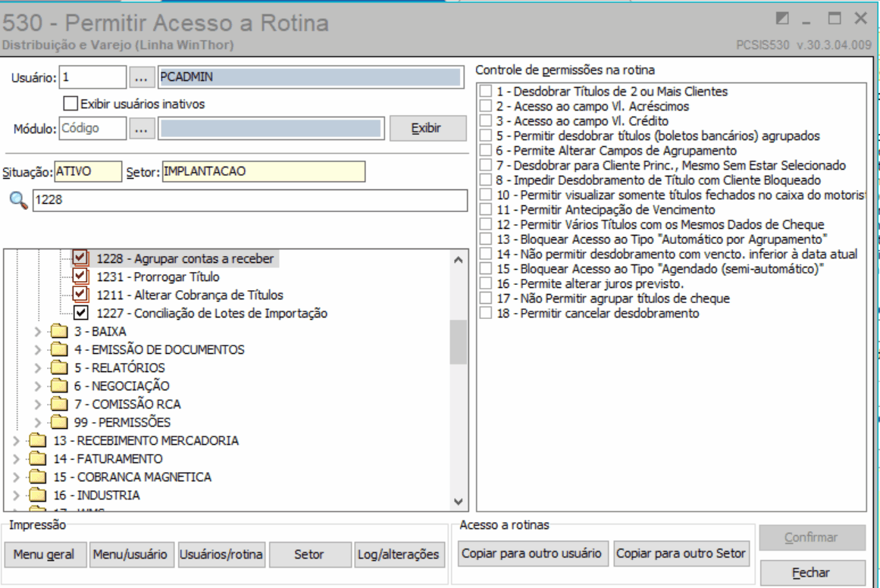Click the folder icon for 7 - COMISSÃO RCA

click(59, 404)
